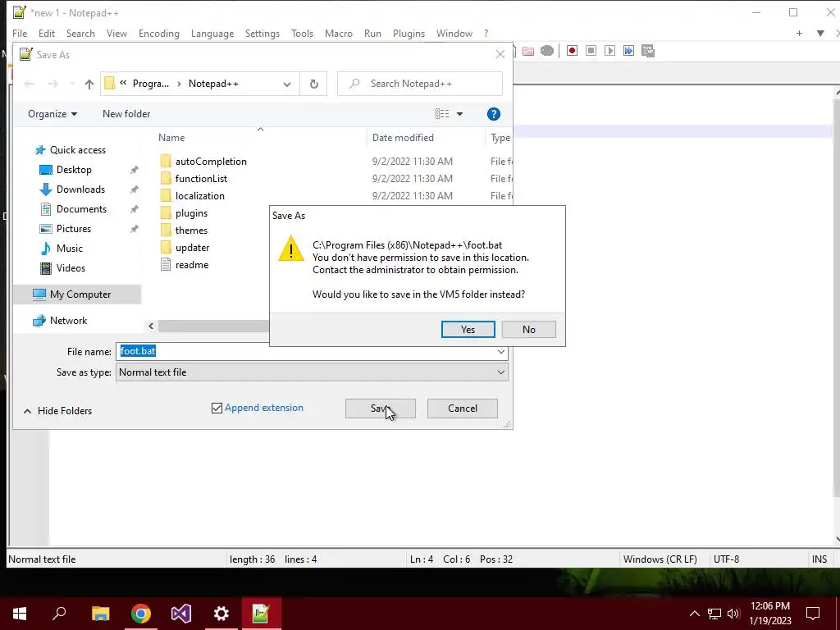Open the Edit menu
The image size is (840, 630).
coord(47,33)
